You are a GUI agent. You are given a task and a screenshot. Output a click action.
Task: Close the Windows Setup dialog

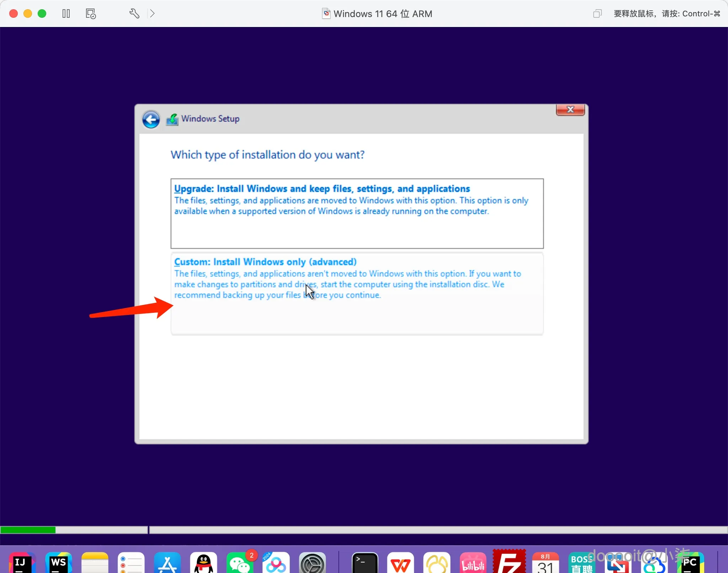click(x=570, y=109)
